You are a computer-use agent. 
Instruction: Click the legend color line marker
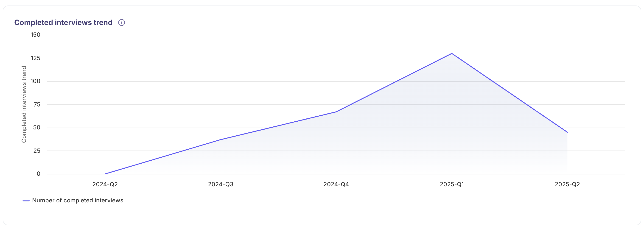26,200
